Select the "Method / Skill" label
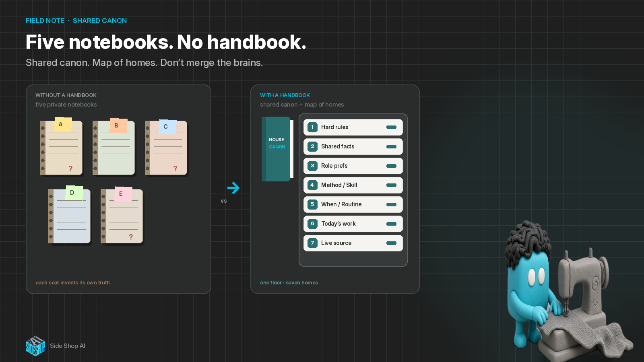 [x=339, y=185]
